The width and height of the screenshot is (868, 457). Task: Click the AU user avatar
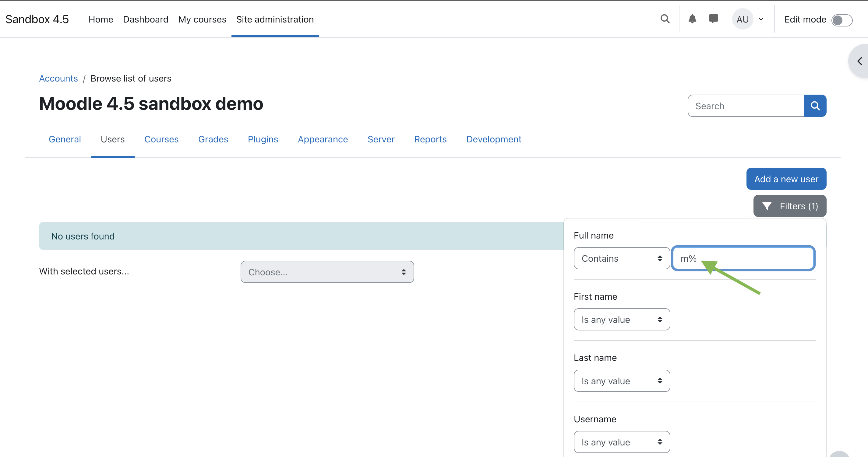pos(742,19)
